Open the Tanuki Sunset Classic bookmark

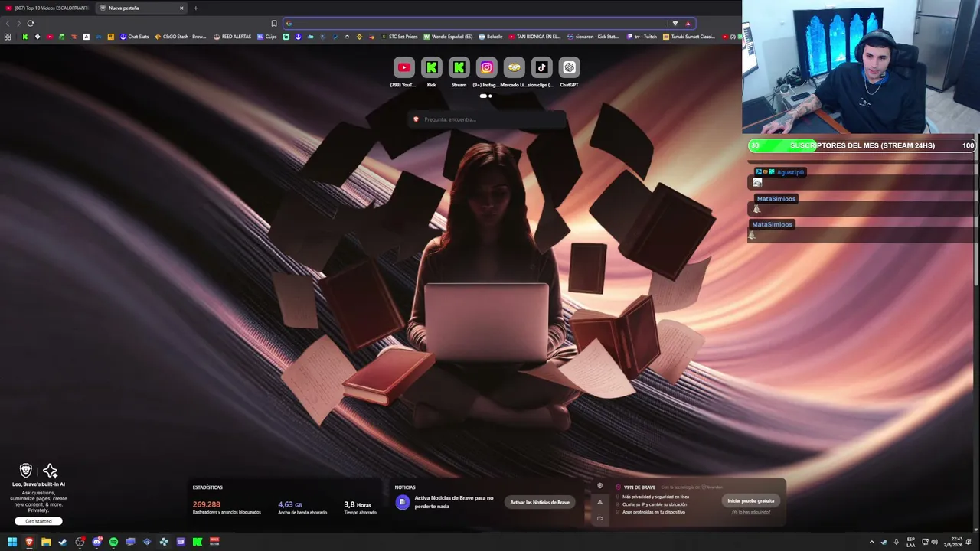(x=689, y=37)
